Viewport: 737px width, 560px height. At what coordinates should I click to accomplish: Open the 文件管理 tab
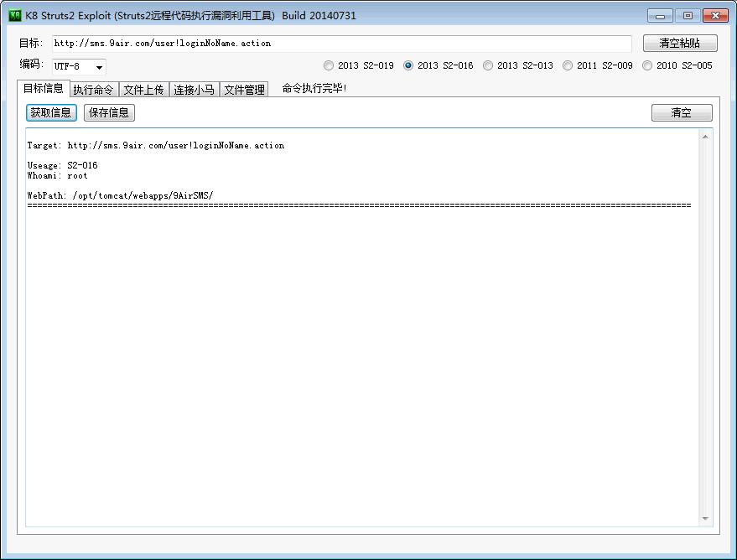[245, 89]
